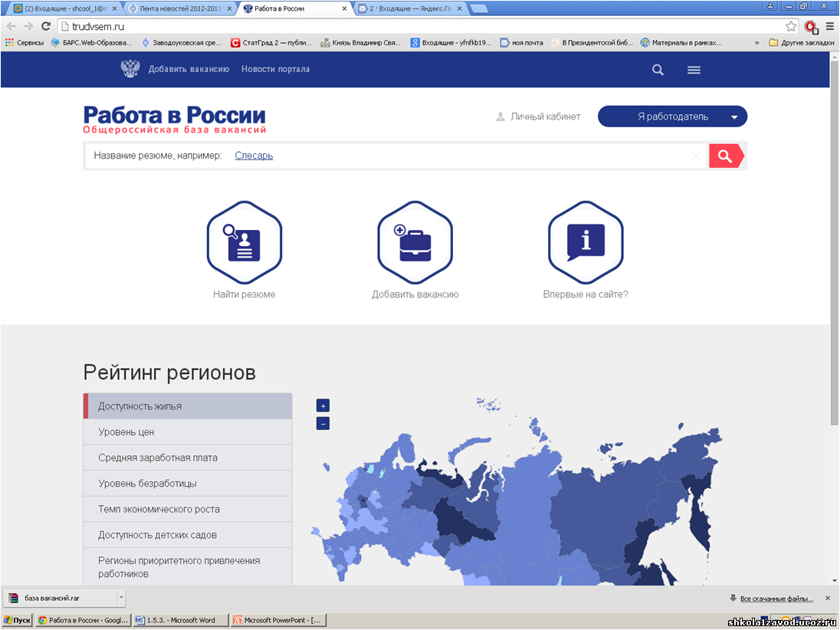This screenshot has width=840, height=630.
Task: Bookmark page with star icon
Action: [791, 26]
